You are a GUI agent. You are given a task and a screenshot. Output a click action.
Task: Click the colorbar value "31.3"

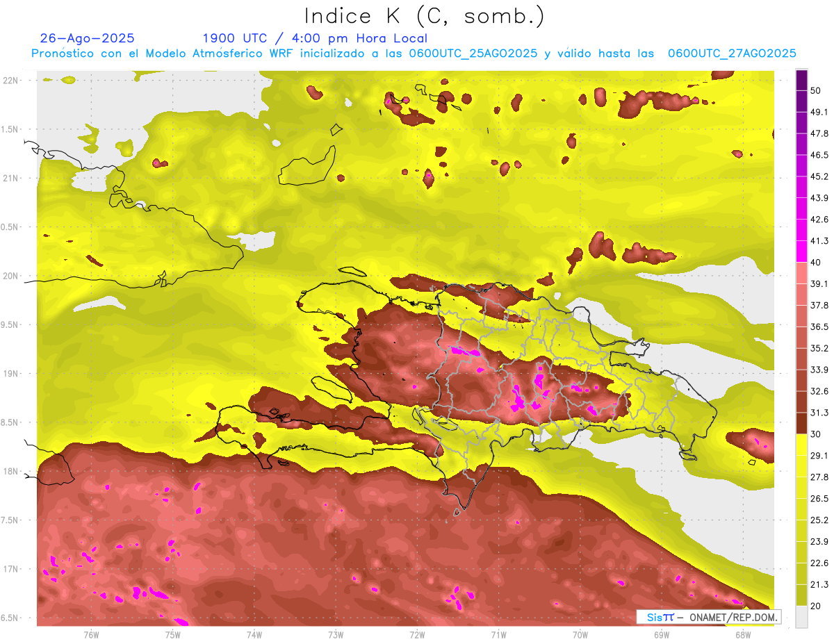pyautogui.click(x=819, y=413)
